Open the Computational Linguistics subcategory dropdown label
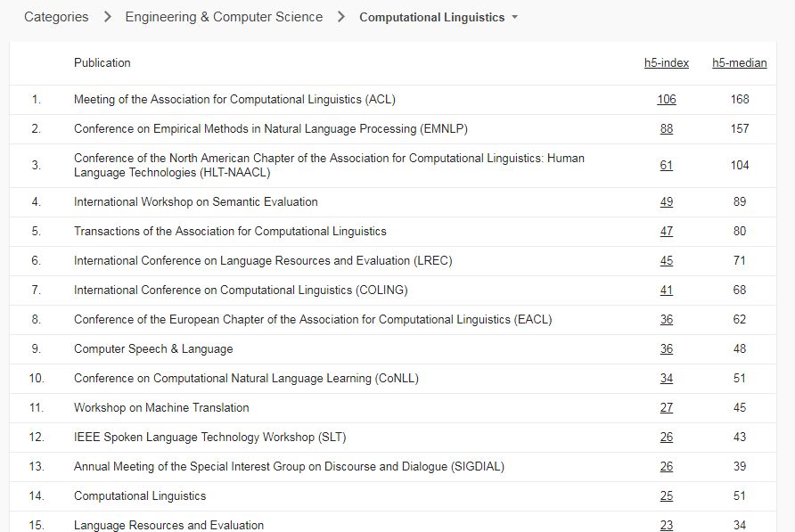 [431, 18]
